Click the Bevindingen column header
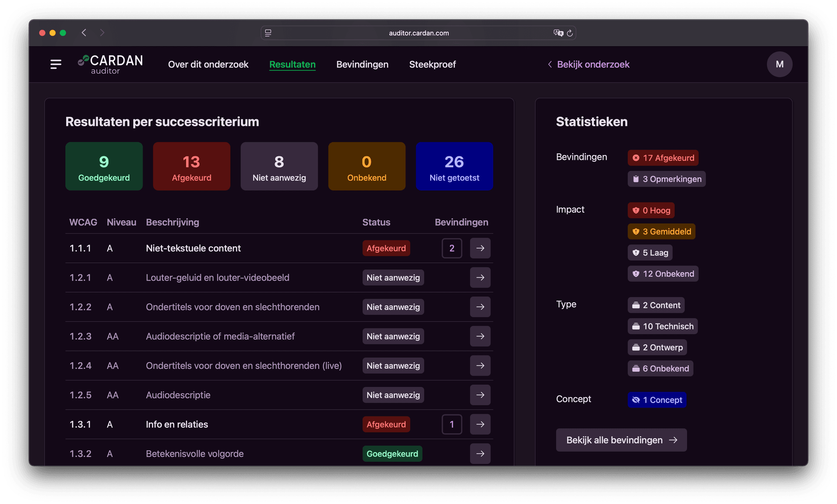This screenshot has height=504, width=837. point(461,222)
